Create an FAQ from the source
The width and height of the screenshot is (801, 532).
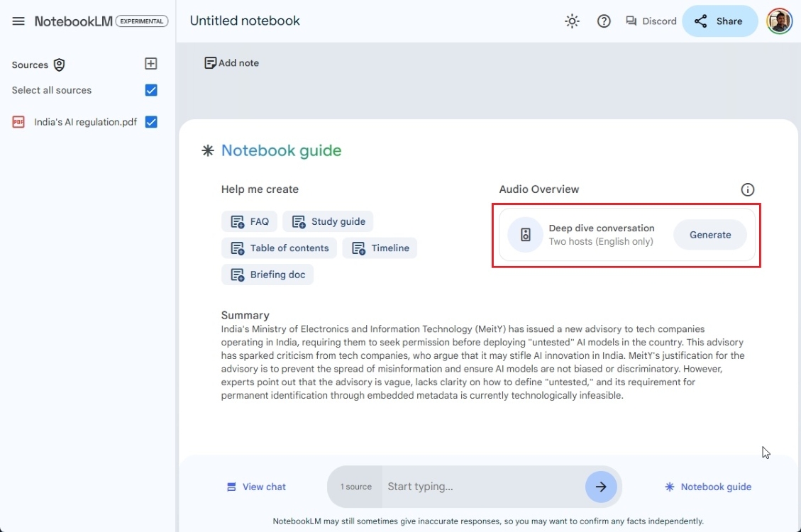pos(249,221)
